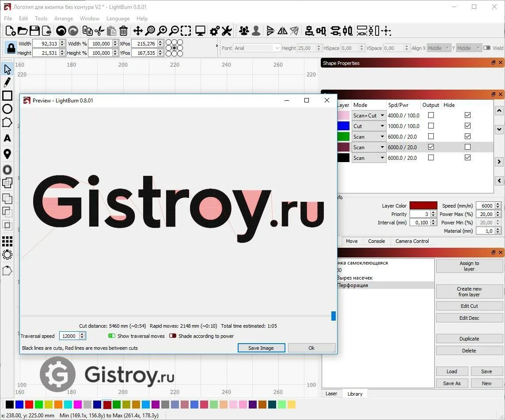The image size is (505, 420).
Task: Click the Zoom to frame selection dashed-box icon
Action: tap(186, 31)
